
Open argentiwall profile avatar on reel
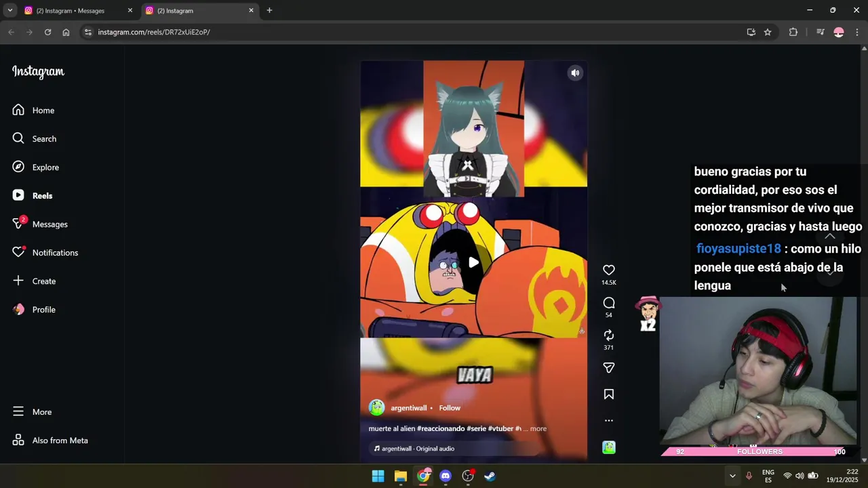[x=376, y=407]
